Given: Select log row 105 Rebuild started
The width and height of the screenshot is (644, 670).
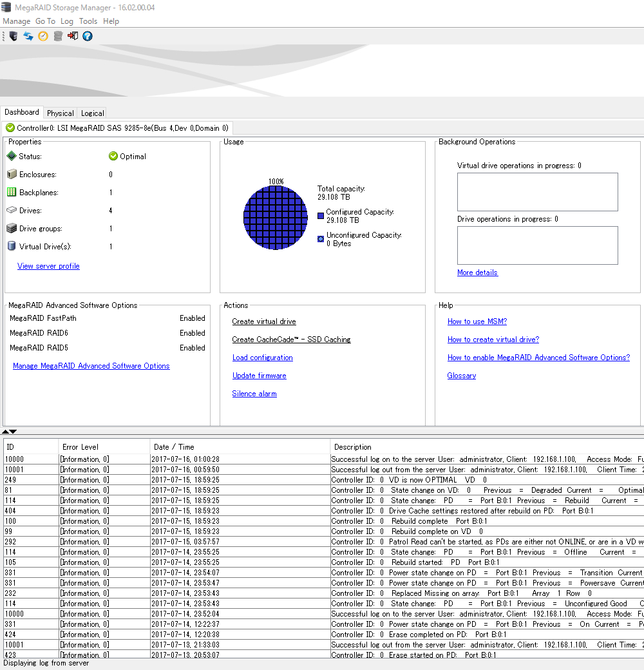Looking at the screenshot, I should point(324,562).
